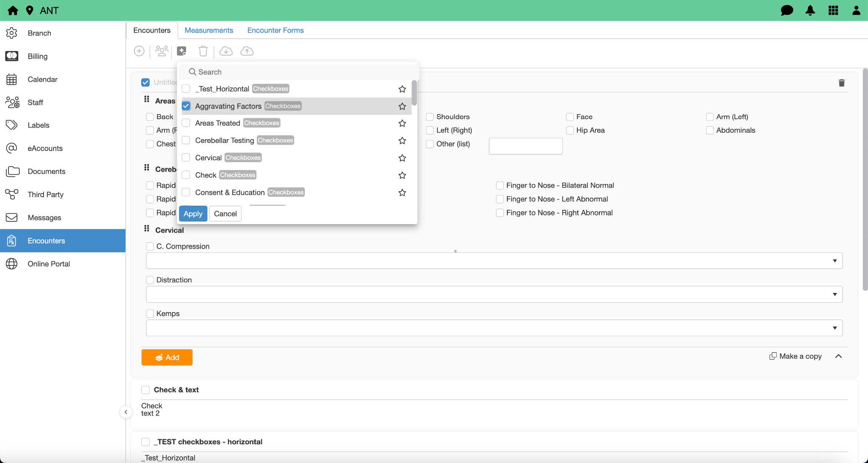The height and width of the screenshot is (463, 868).
Task: Click the cloud download toolbar icon
Action: (x=226, y=51)
